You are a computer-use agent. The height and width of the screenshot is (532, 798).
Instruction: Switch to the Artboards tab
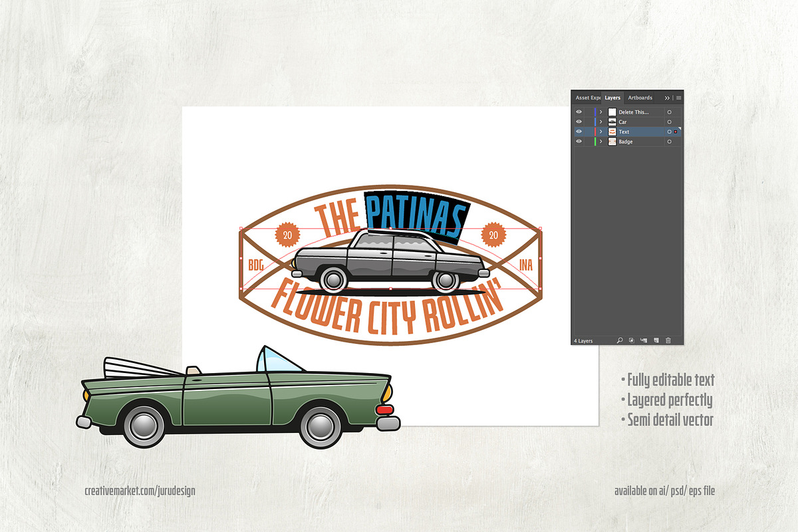click(640, 98)
